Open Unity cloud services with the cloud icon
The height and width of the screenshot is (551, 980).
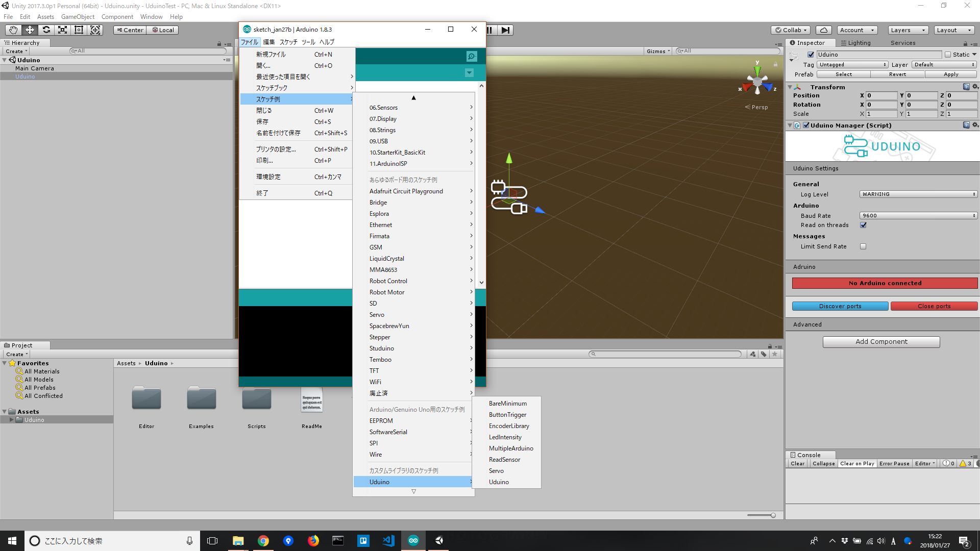823,30
